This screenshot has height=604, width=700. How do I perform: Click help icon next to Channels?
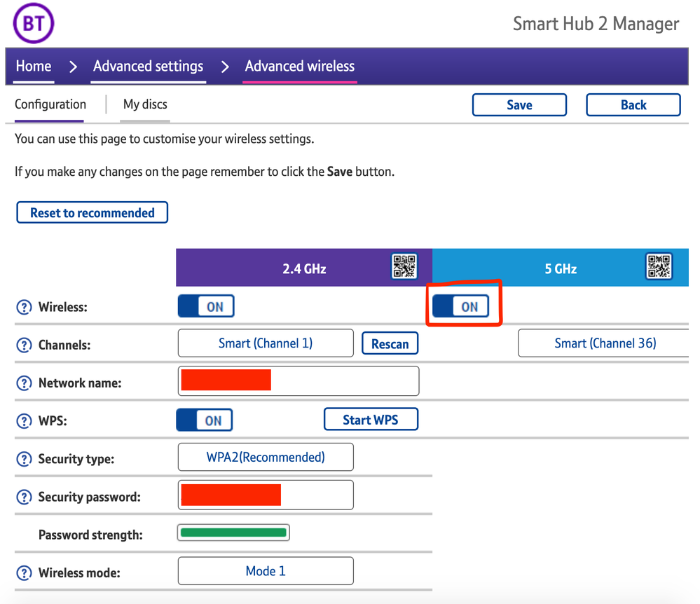(25, 345)
